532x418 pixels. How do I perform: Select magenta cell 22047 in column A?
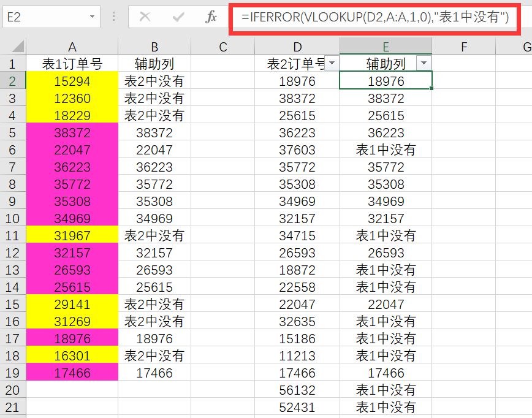click(72, 150)
